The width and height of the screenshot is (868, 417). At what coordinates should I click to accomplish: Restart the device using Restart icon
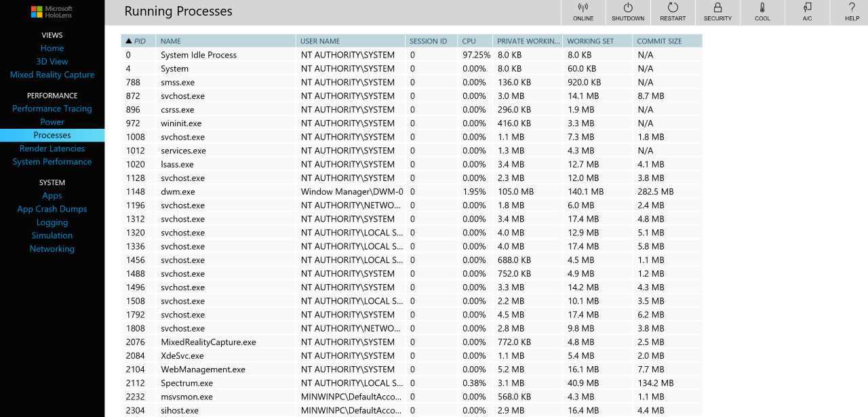pyautogui.click(x=672, y=12)
